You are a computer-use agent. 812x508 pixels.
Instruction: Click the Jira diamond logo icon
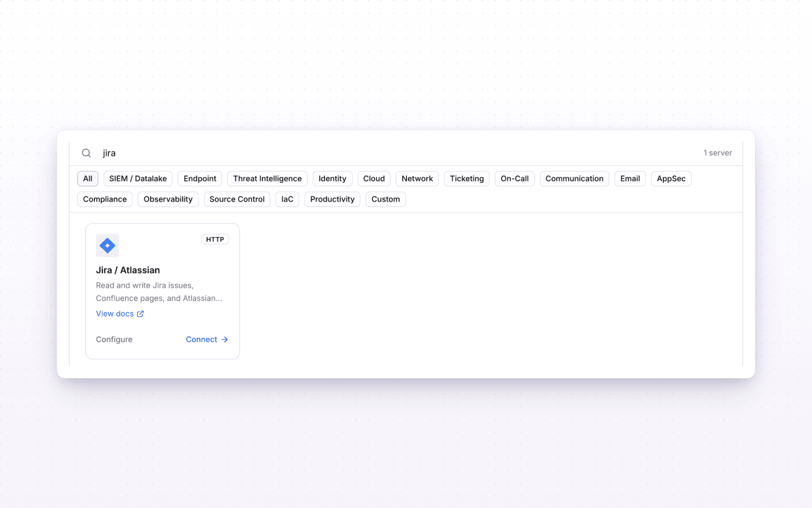pos(107,245)
